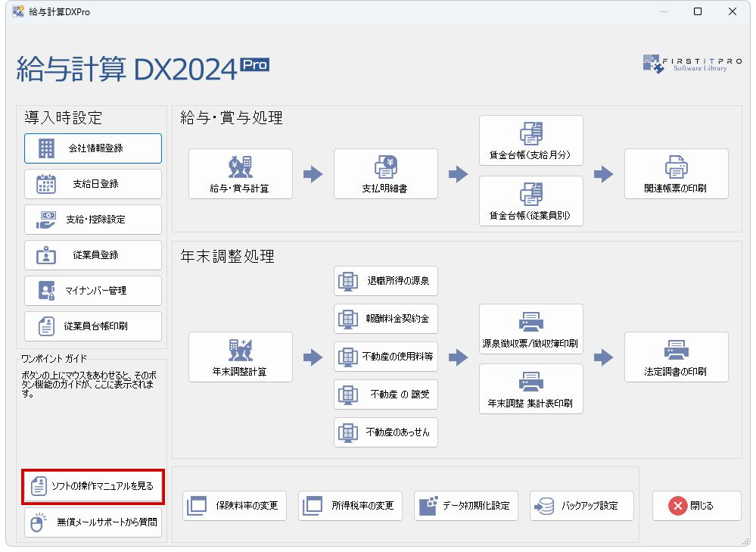Open 賃金台帳(支給月分) ledger button
The image size is (756, 552).
pos(530,140)
